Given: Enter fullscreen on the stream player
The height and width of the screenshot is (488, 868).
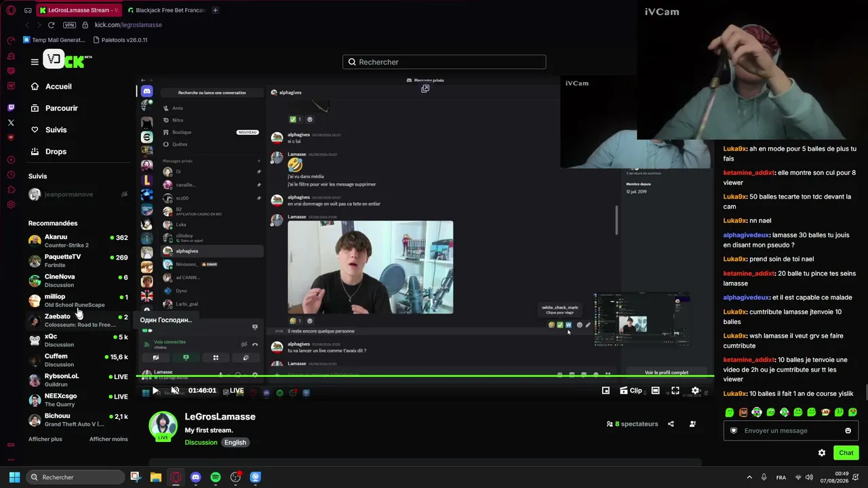Looking at the screenshot, I should point(675,390).
